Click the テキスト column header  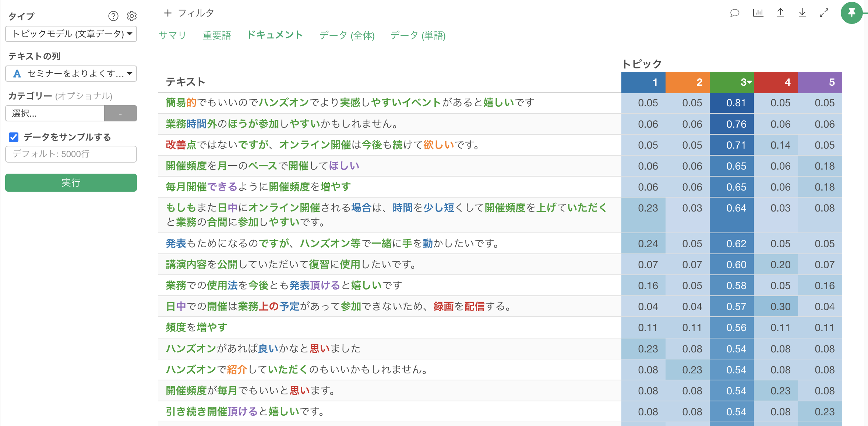[186, 82]
